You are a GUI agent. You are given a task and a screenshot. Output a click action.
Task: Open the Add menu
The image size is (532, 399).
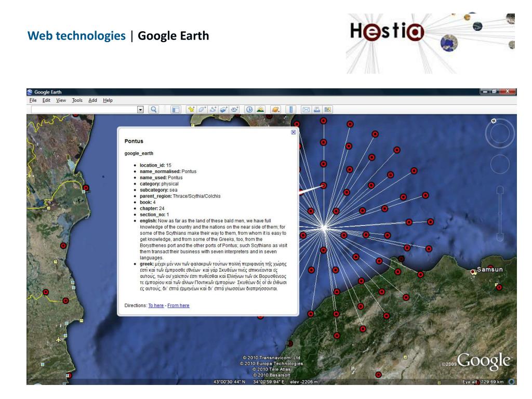tap(92, 100)
